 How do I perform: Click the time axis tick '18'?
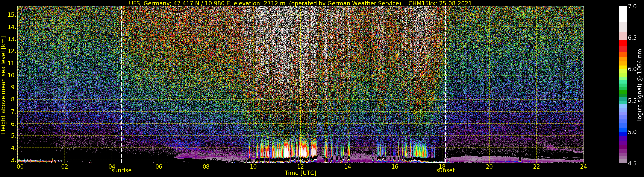442,166
